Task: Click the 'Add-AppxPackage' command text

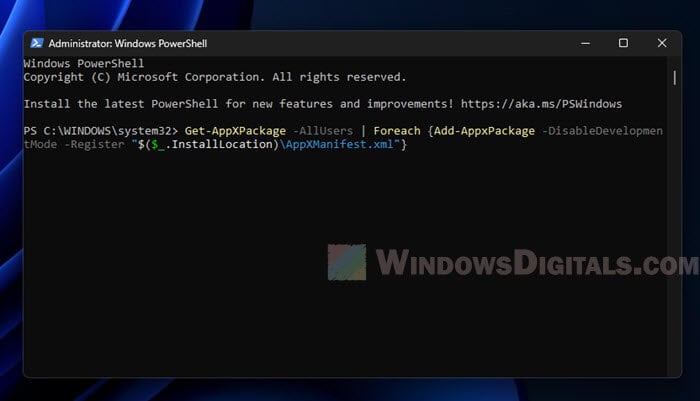Action: [484, 131]
